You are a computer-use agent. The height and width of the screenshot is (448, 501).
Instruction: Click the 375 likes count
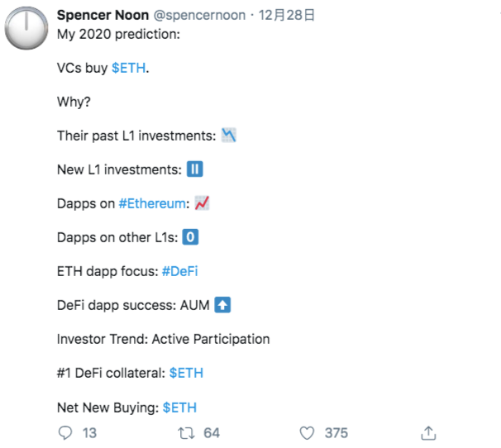(x=336, y=433)
